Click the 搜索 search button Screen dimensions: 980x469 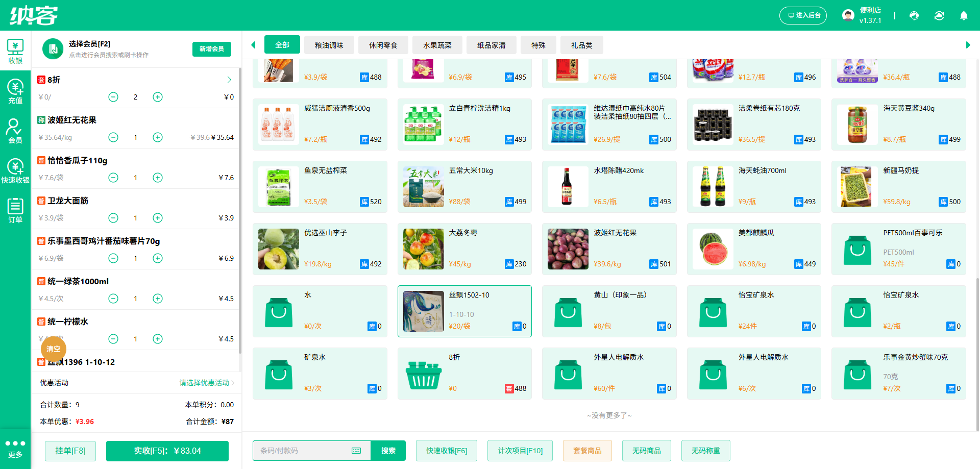click(x=388, y=451)
